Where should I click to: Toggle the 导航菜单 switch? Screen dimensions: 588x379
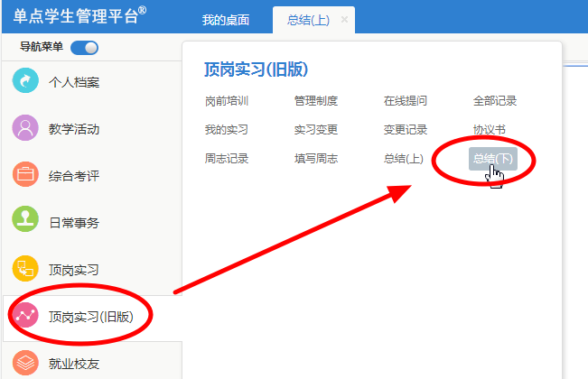(84, 48)
